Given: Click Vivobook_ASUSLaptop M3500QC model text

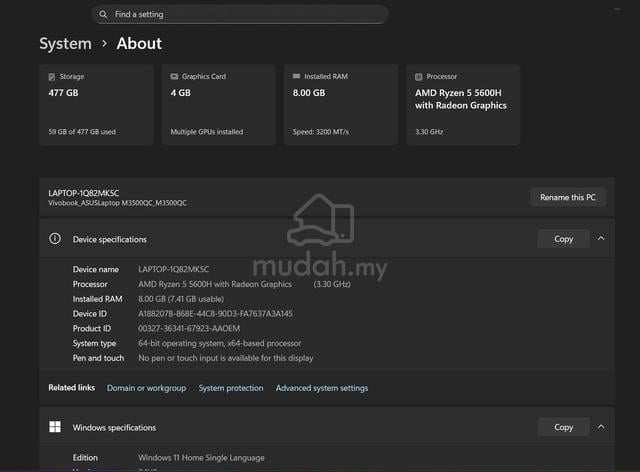Looking at the screenshot, I should (x=118, y=203).
